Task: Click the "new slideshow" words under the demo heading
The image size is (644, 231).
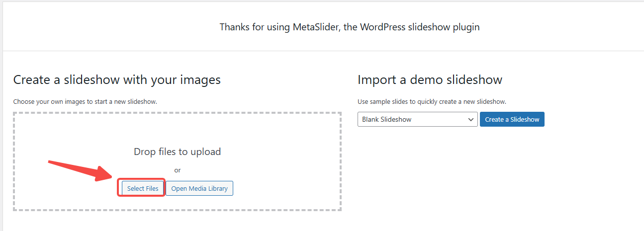Action: click(x=486, y=102)
